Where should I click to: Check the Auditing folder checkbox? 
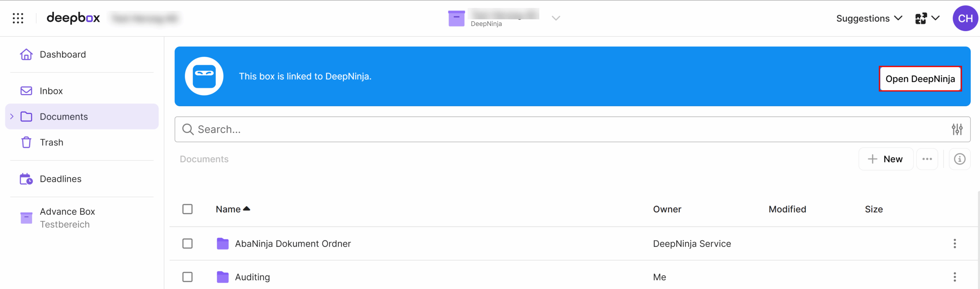click(188, 277)
